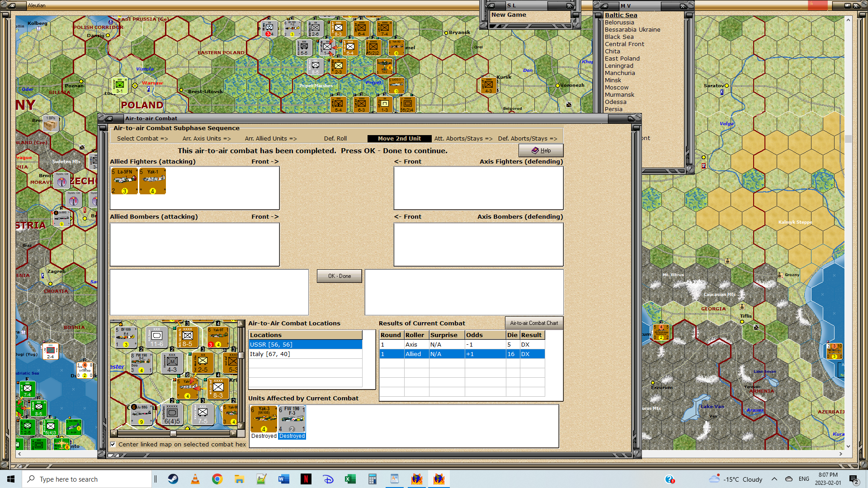Open the Air-to-air Combat Chart

pyautogui.click(x=534, y=323)
